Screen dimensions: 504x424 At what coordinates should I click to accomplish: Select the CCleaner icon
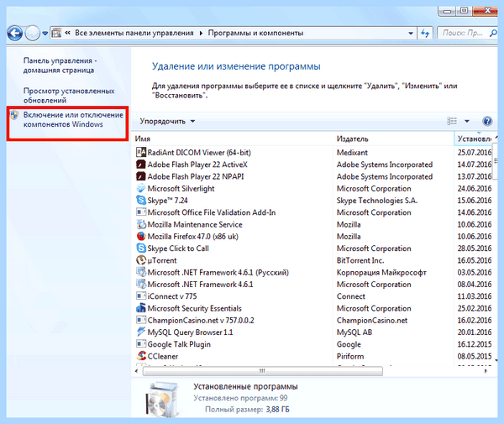[x=141, y=356]
